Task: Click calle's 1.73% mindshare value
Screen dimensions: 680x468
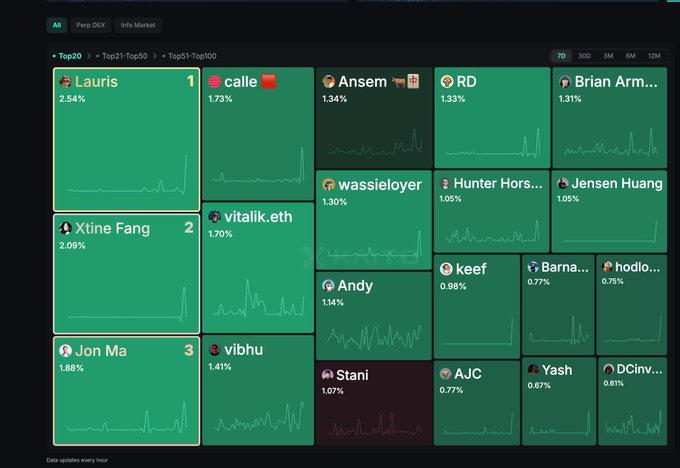Action: tap(220, 99)
